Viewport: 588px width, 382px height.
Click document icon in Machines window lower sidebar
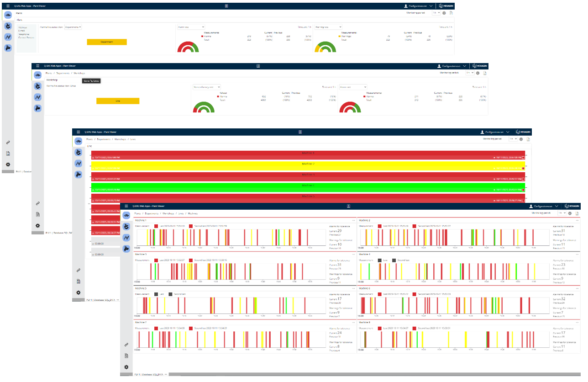126,355
